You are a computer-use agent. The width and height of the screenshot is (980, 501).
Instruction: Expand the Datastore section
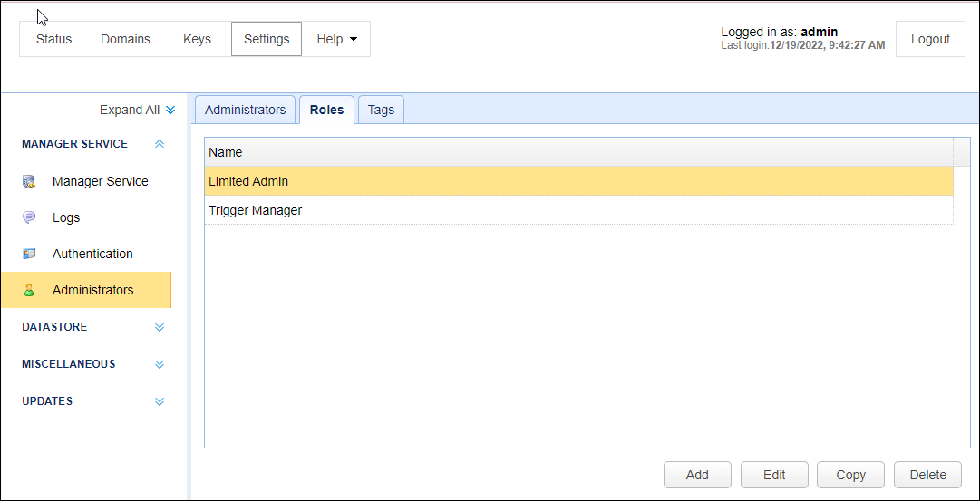160,327
